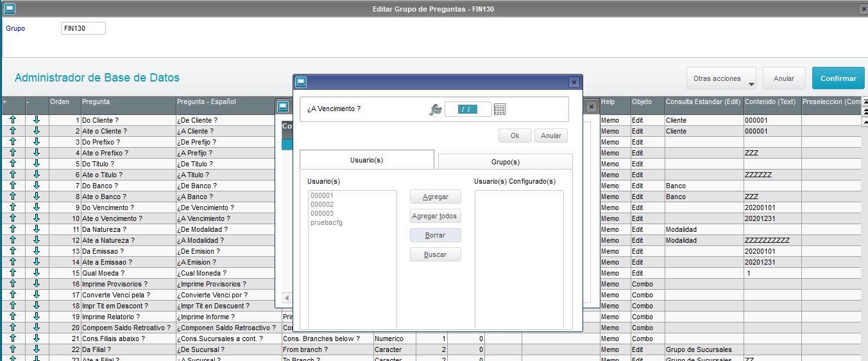Click Agregar todos button
Screen dimensions: 868x361
point(436,216)
